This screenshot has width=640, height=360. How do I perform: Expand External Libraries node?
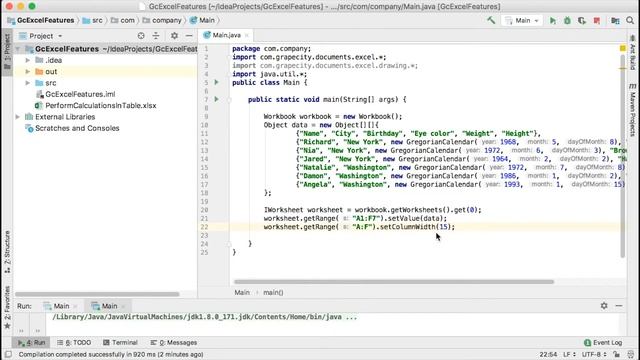18,117
